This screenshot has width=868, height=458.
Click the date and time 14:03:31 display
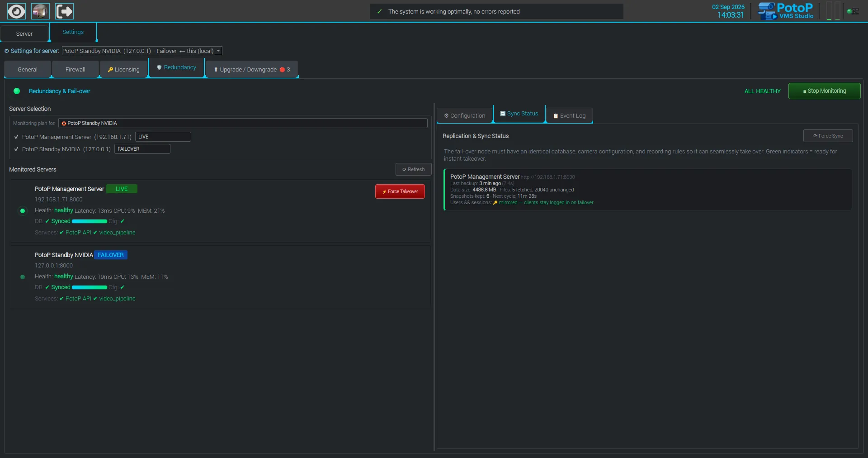coord(728,11)
